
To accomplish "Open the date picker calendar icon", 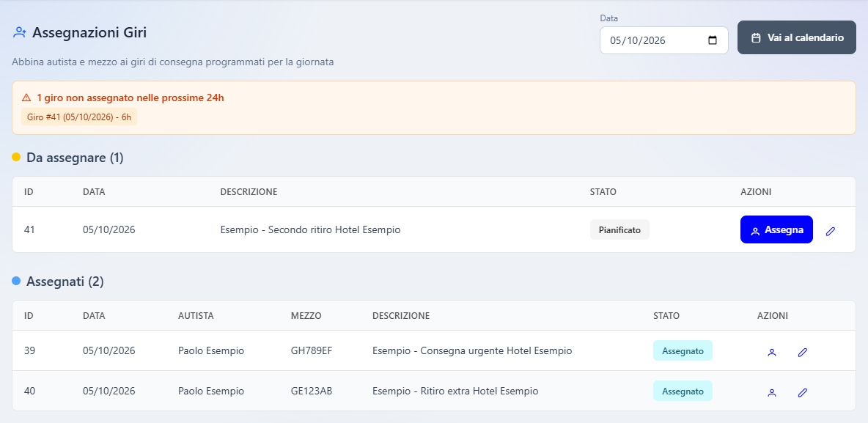I will point(713,40).
